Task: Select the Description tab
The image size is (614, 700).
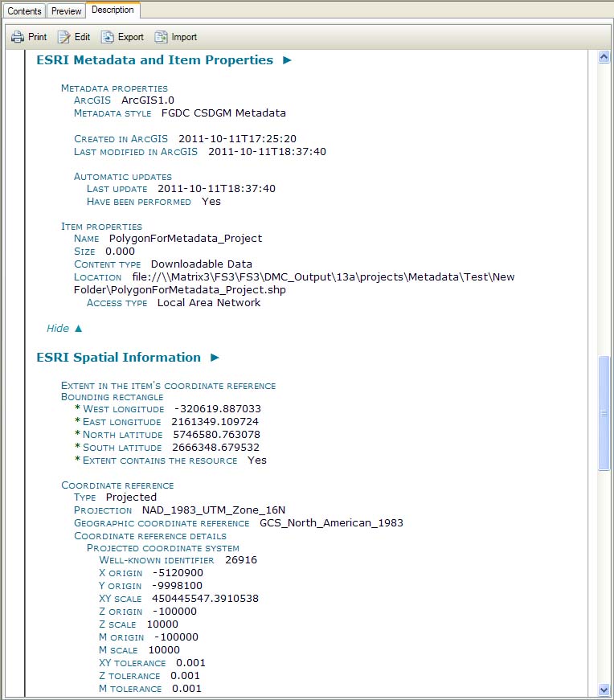Action: [113, 10]
